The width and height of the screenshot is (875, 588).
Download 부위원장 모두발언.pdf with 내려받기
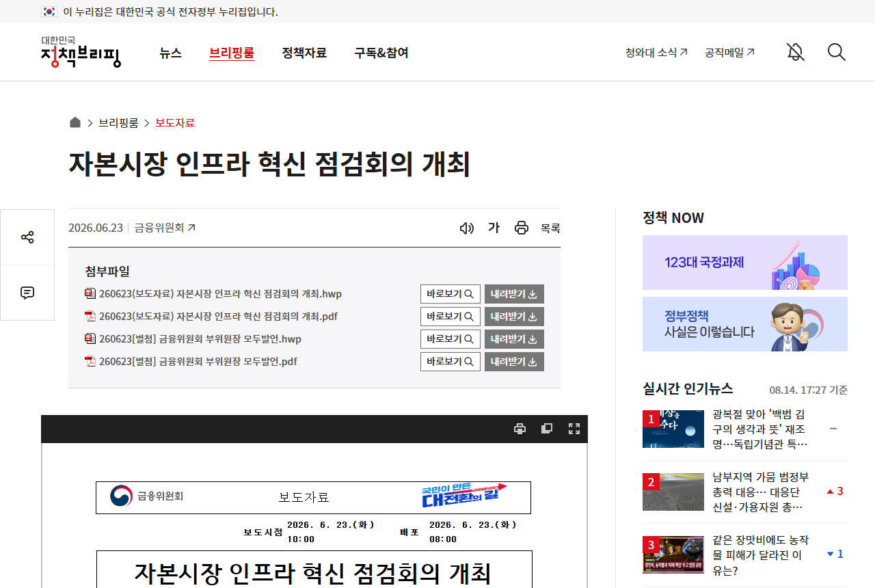514,362
